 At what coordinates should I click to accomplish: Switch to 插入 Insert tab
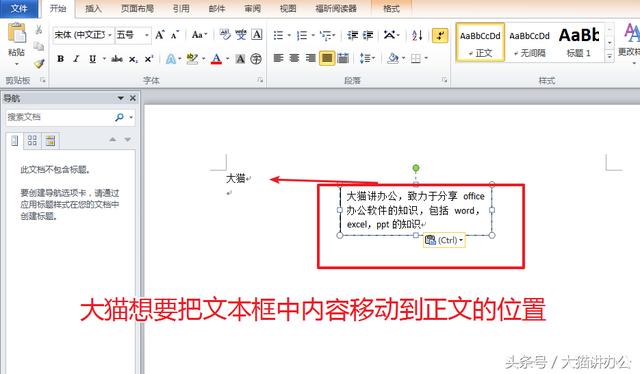click(93, 8)
